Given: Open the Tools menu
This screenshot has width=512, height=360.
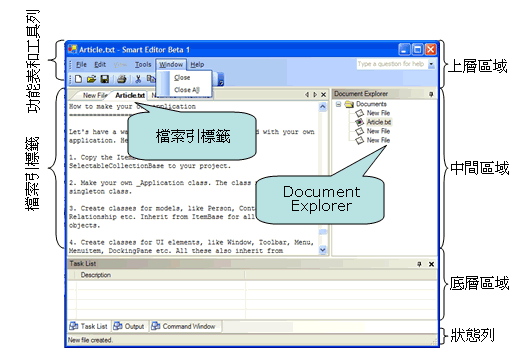Looking at the screenshot, I should coord(143,64).
